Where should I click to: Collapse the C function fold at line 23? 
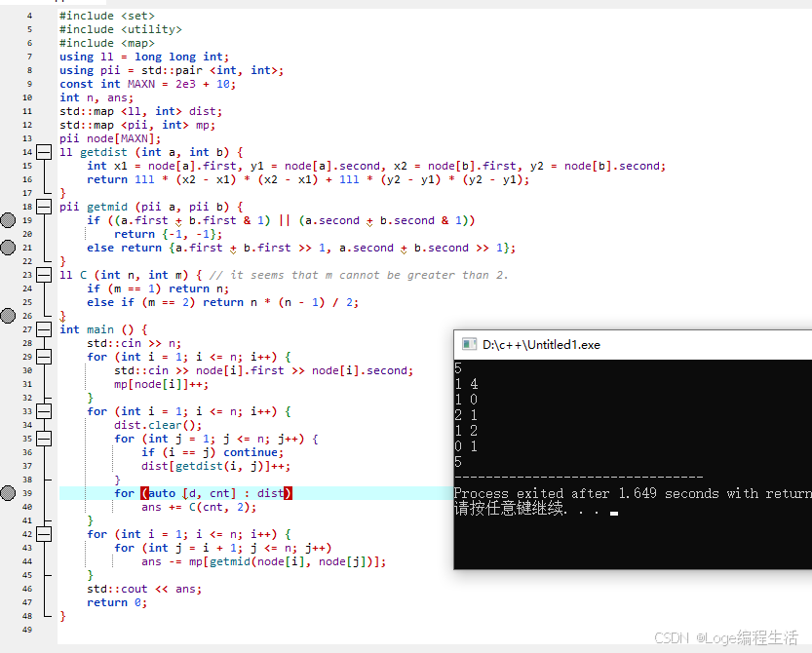(x=44, y=275)
